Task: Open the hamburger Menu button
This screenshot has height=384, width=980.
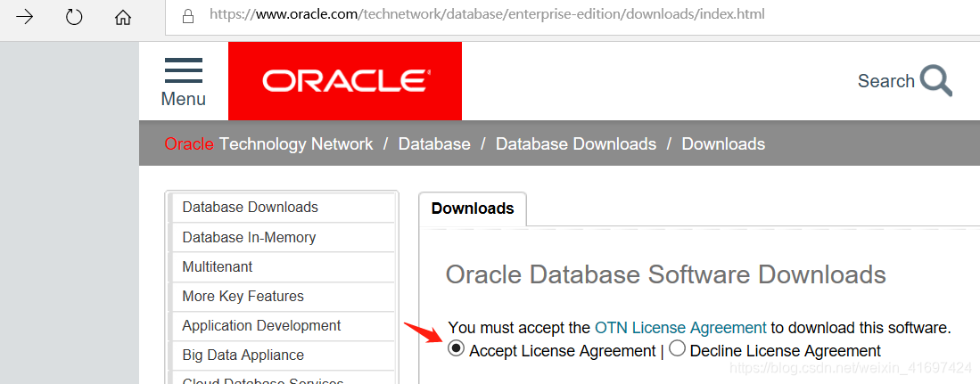Action: tap(183, 81)
